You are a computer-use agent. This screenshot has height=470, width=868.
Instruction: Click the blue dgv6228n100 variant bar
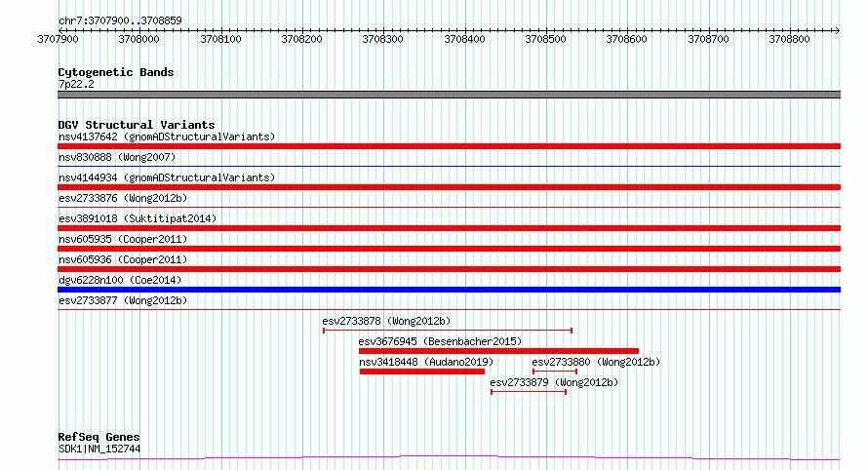coord(449,290)
